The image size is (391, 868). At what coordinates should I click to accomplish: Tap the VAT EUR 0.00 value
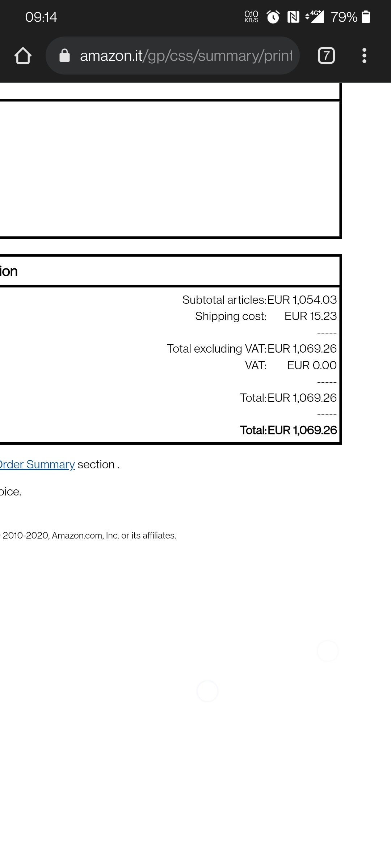[x=312, y=365]
